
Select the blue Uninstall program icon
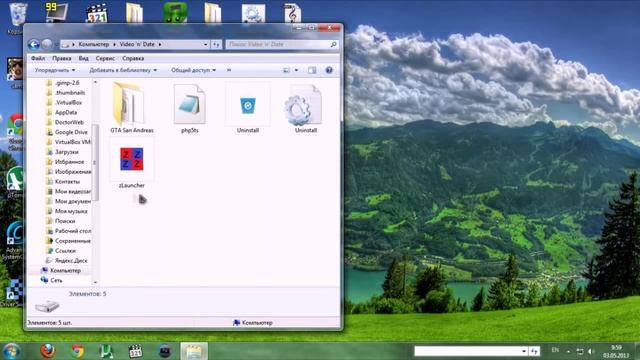(248, 108)
